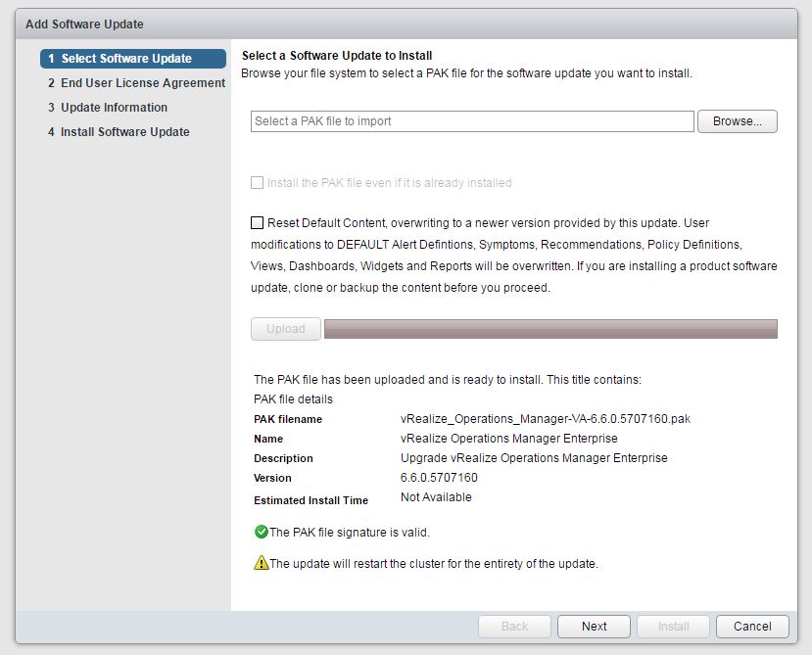Click the Install button in the footer
The image size is (812, 655).
pyautogui.click(x=673, y=627)
